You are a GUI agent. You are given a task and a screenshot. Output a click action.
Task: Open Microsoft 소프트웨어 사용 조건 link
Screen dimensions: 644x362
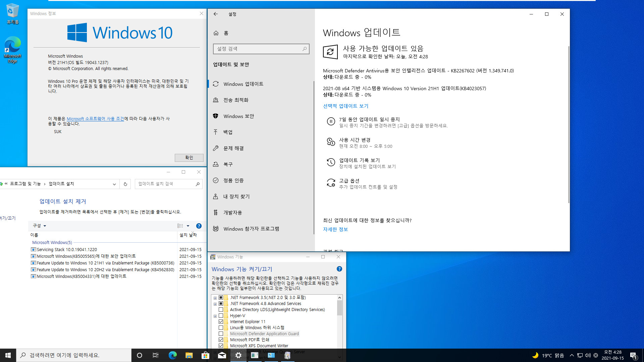[95, 119]
